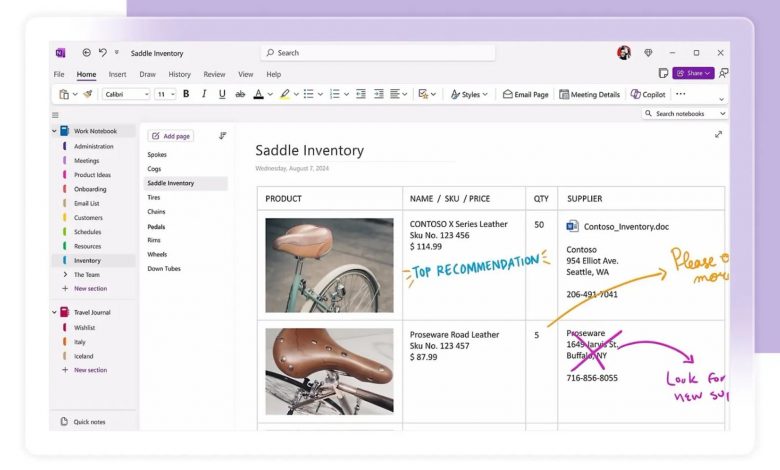Switch to the Draw tab

tap(147, 74)
